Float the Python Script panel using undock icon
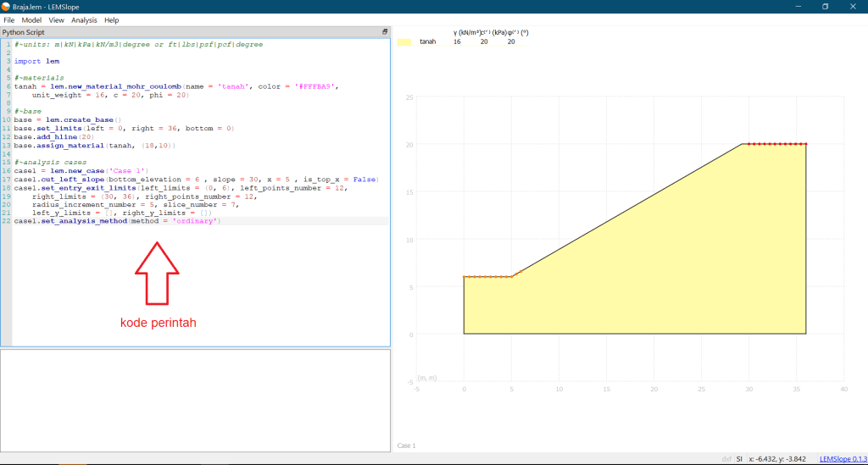The image size is (868, 465). pos(385,31)
